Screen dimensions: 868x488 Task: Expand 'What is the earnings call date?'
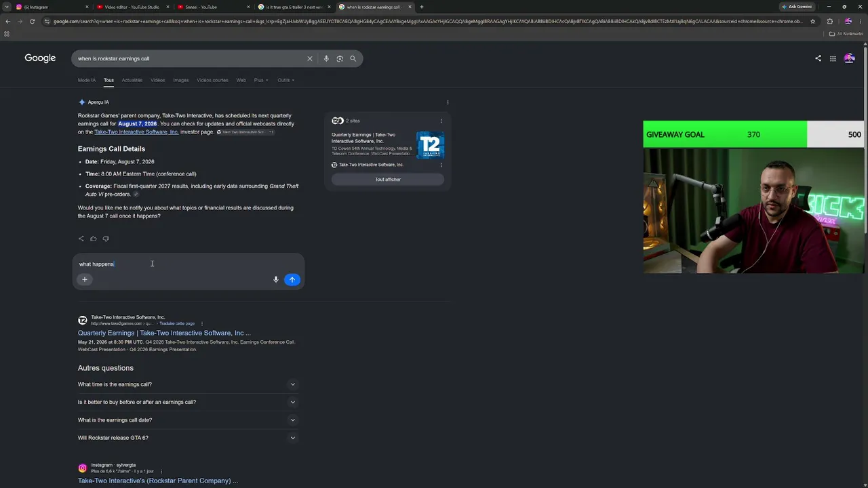click(x=187, y=420)
